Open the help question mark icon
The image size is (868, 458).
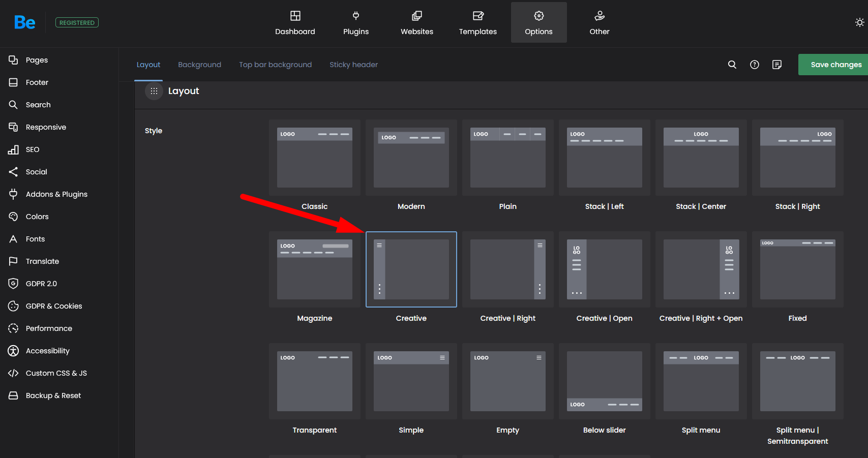tap(755, 65)
